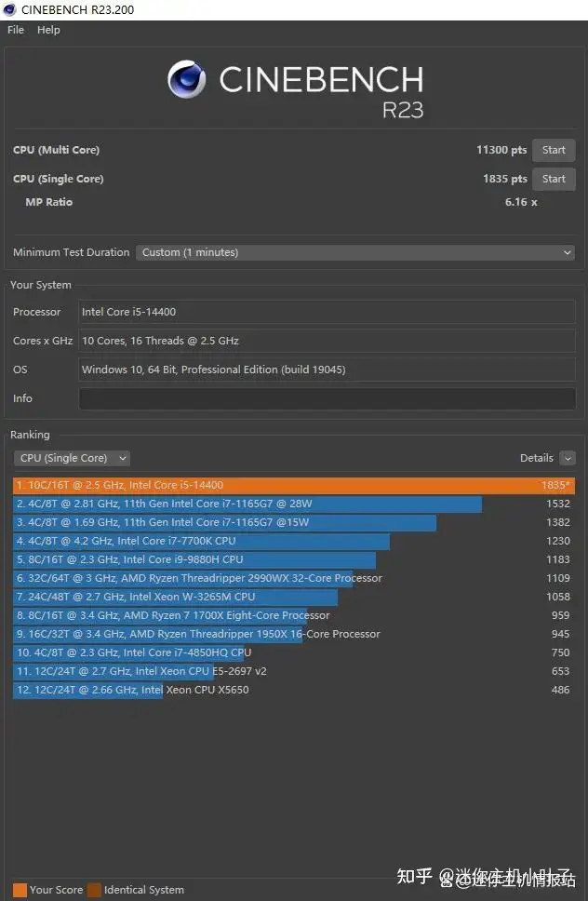Select ranking row Xeon CPU X5650

[293, 690]
